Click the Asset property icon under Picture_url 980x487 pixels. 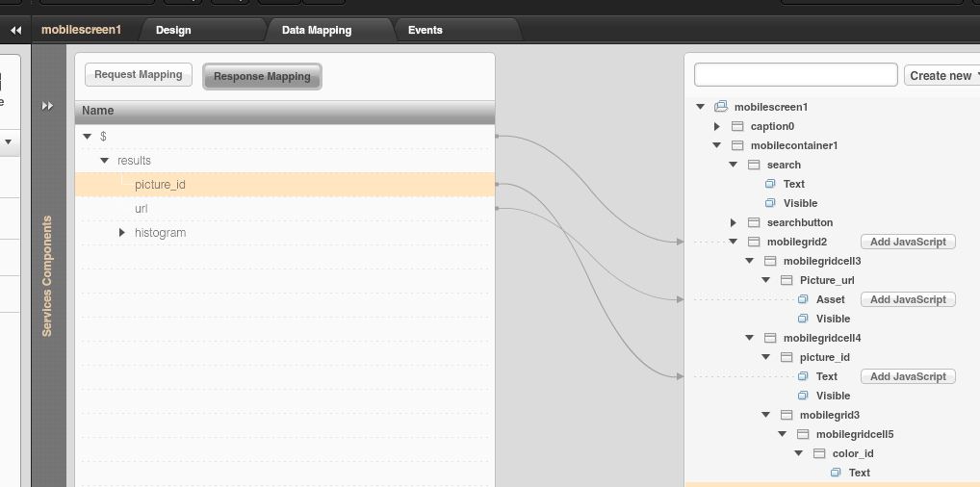coord(803,299)
